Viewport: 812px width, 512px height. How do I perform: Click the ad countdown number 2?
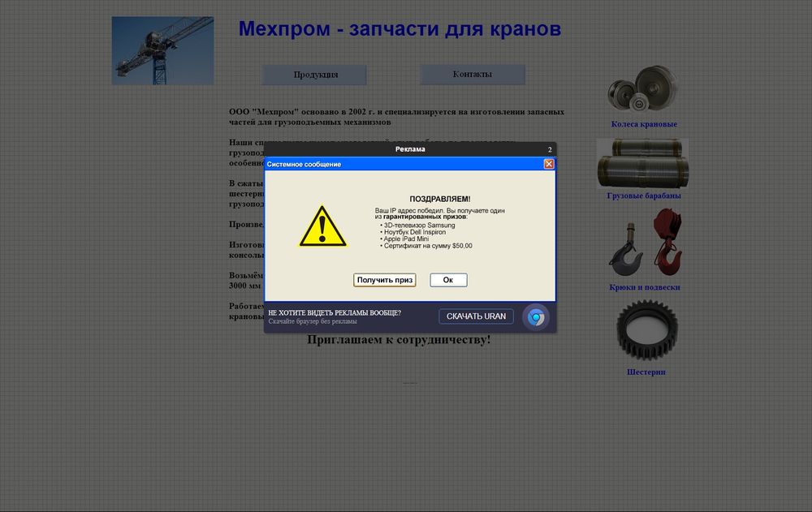point(550,149)
